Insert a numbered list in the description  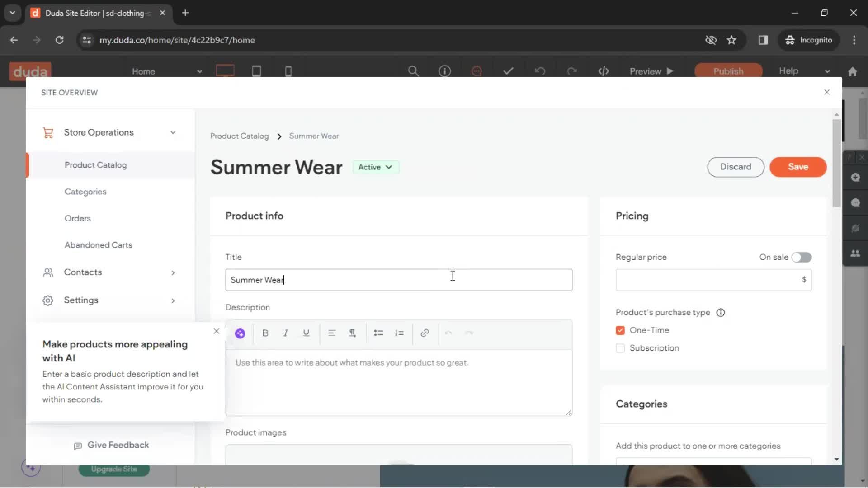[x=399, y=333]
